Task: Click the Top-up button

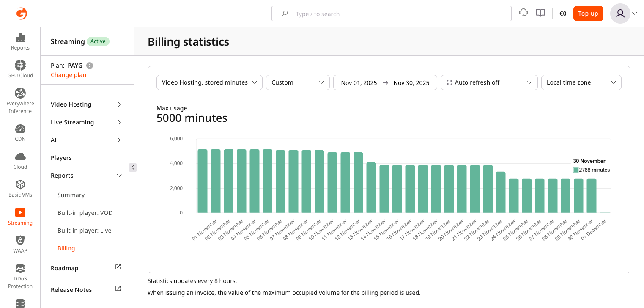Action: pos(588,13)
